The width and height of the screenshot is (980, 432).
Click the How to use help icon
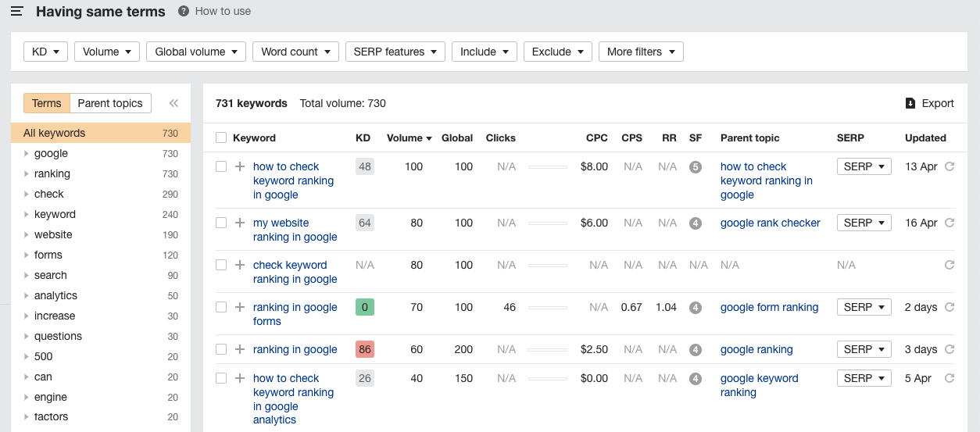[184, 12]
